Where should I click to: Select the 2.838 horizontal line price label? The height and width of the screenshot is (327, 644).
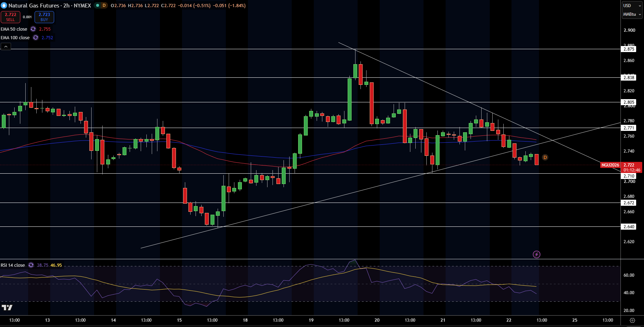pos(629,77)
